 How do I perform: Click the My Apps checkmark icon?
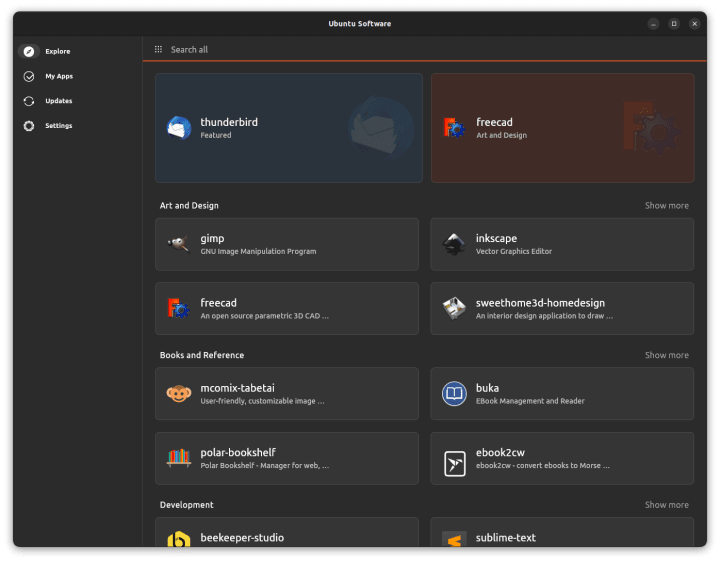(x=29, y=76)
